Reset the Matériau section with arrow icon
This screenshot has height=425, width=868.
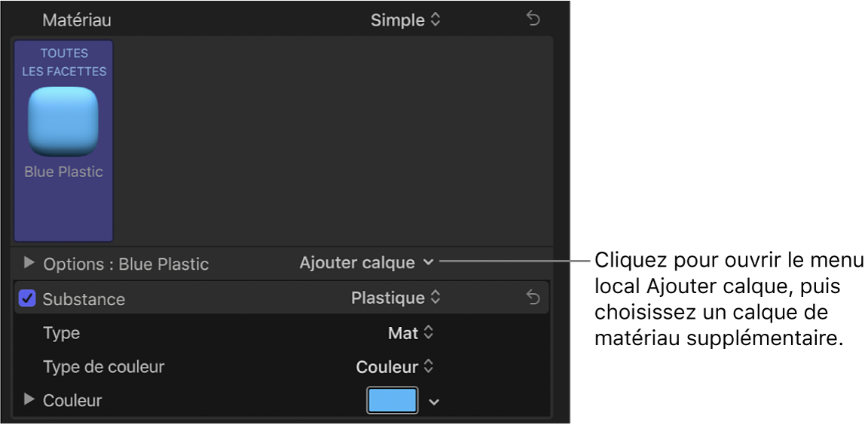click(x=533, y=20)
